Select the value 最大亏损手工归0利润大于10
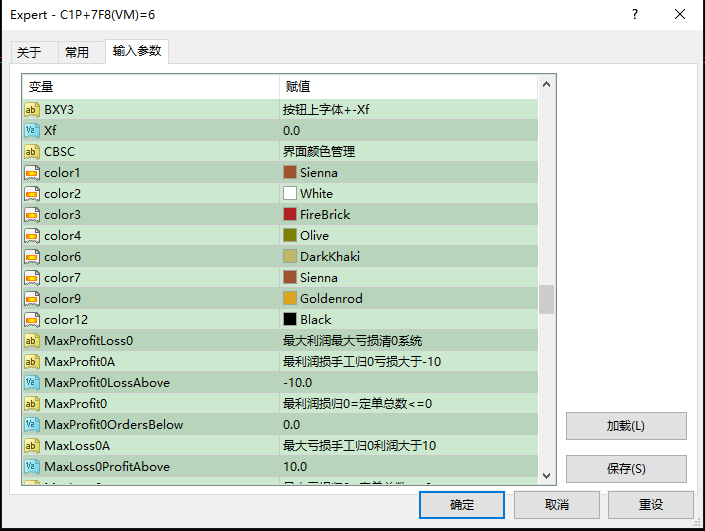705x531 pixels. [x=359, y=446]
